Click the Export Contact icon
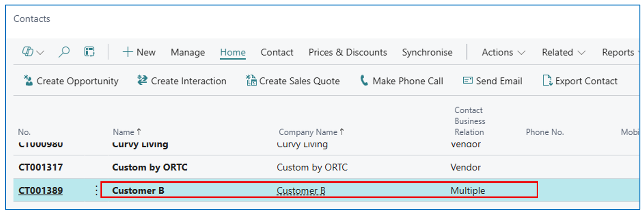 (547, 81)
